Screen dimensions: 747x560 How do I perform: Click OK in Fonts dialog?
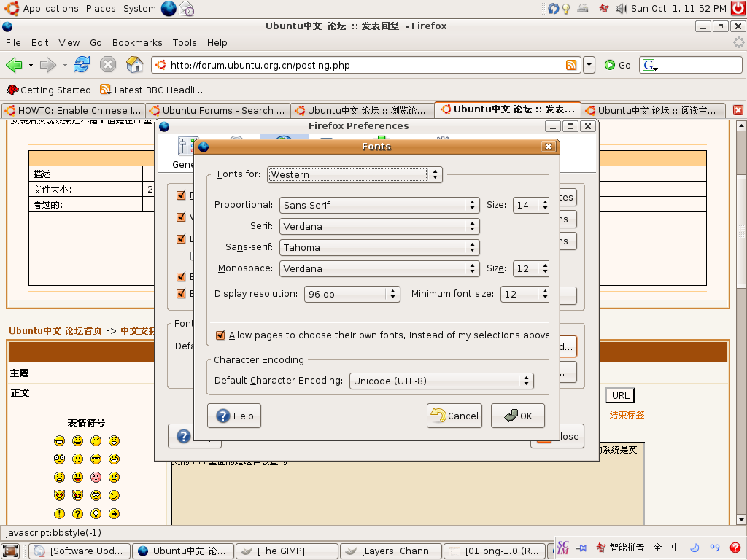(x=518, y=416)
